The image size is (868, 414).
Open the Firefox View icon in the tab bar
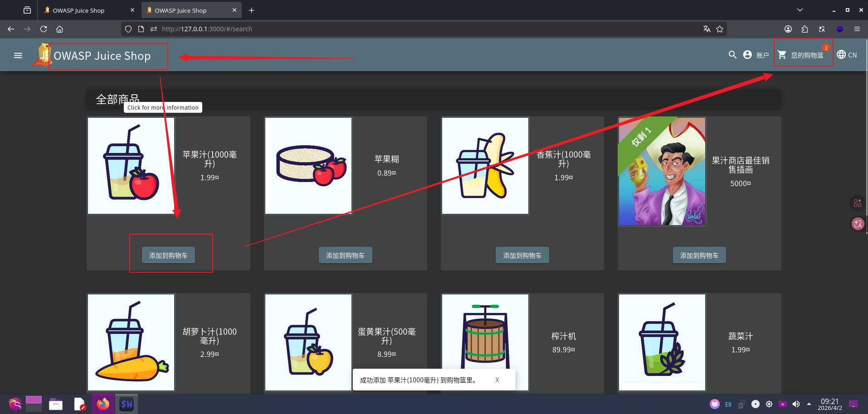[27, 10]
